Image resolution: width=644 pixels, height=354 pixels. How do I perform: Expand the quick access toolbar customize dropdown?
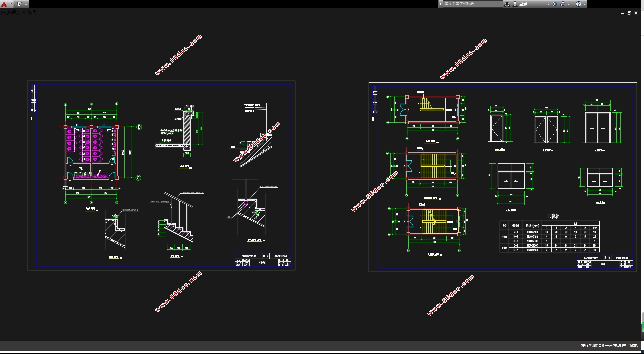26,4
